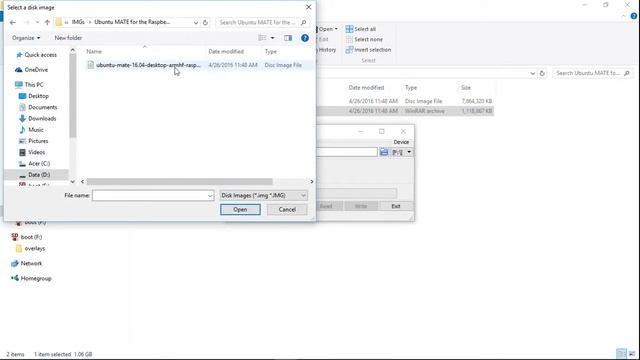Open overlays folder in Explorer sidebar
The height and width of the screenshot is (360, 640).
click(x=31, y=249)
